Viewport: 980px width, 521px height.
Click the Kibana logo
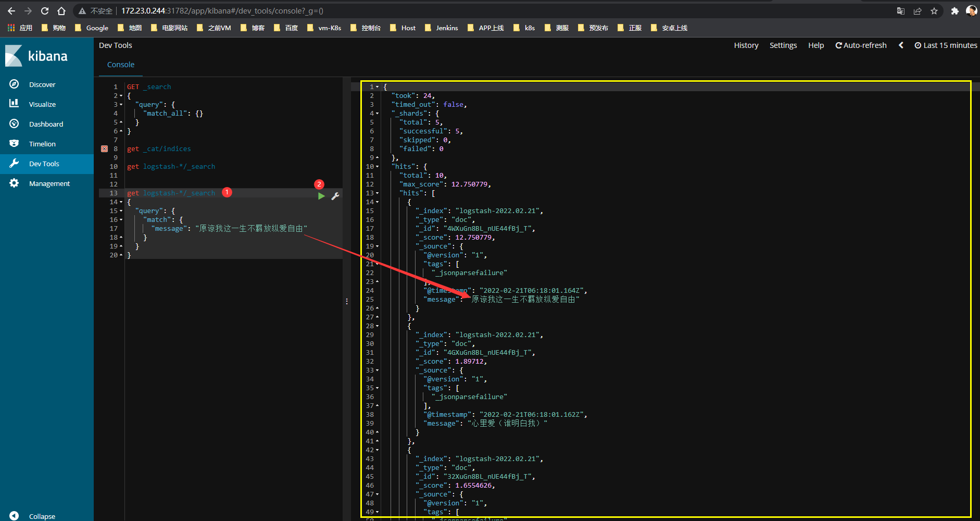36,56
